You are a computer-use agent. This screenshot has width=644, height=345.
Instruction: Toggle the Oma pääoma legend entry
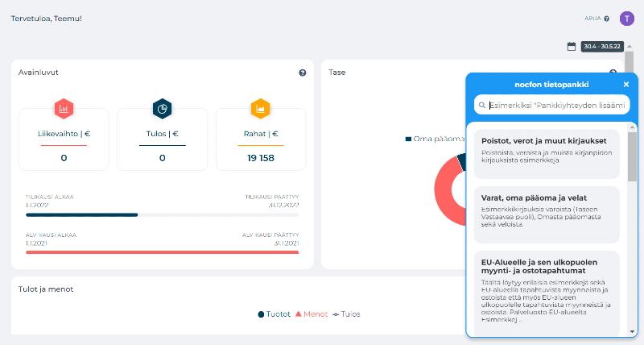coord(435,139)
